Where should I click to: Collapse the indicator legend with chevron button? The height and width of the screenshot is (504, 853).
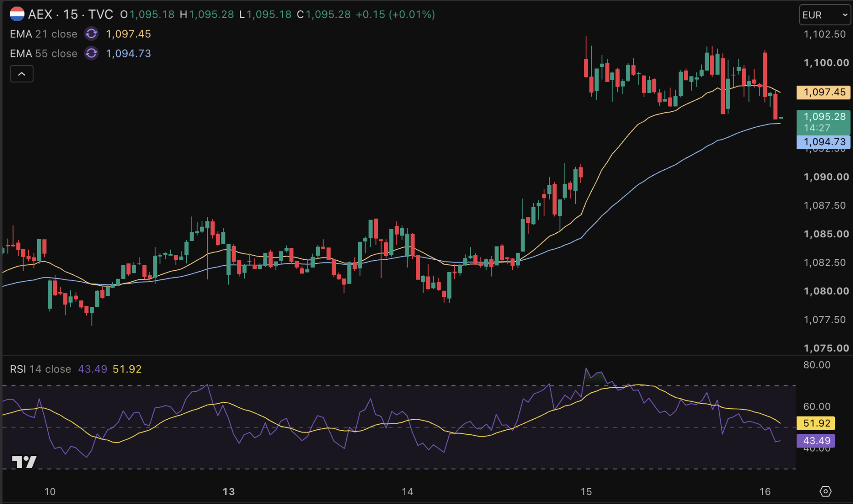tap(22, 74)
